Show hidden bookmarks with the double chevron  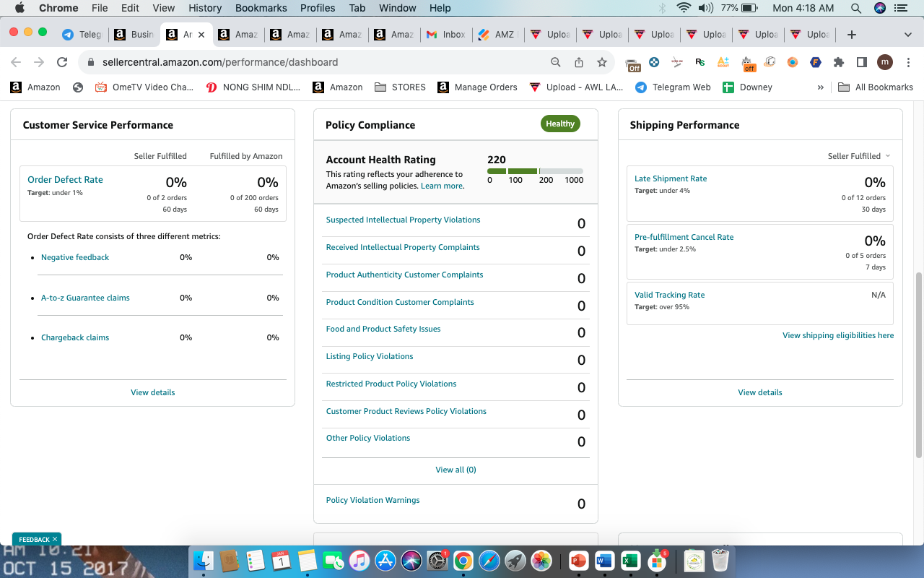pyautogui.click(x=820, y=87)
